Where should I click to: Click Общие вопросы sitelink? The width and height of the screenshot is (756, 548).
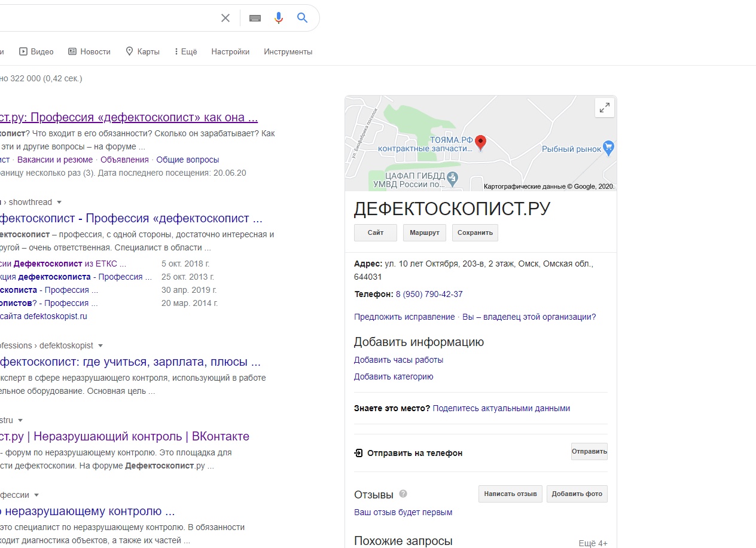[188, 160]
